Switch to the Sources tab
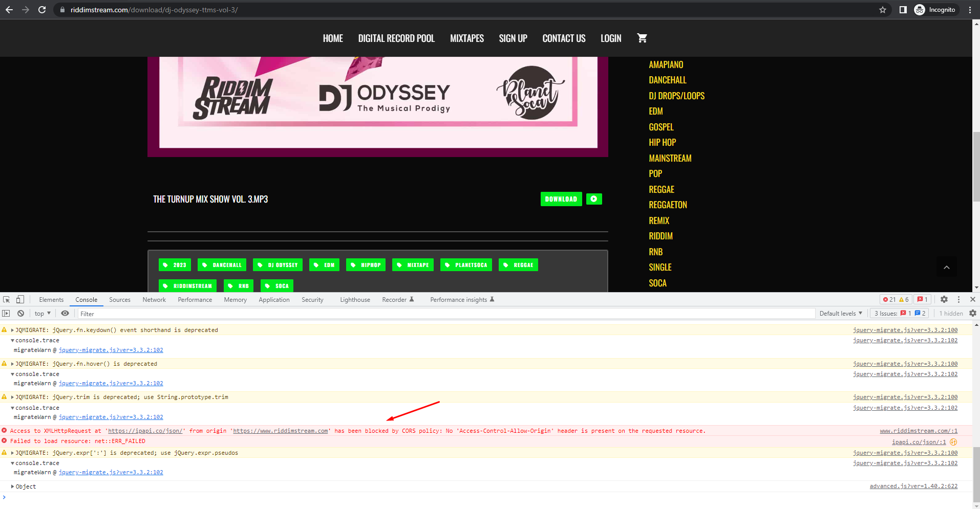Viewport: 980px width, 509px height. (120, 300)
